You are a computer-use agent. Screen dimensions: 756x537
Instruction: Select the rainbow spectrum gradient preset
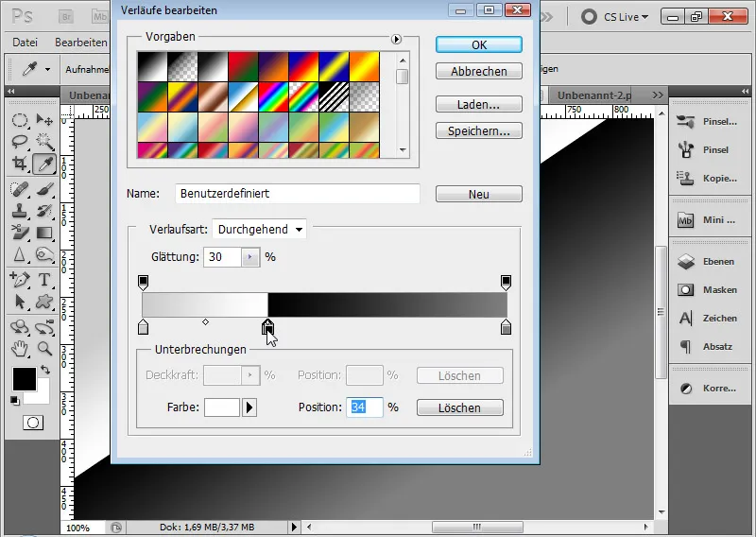(x=273, y=97)
